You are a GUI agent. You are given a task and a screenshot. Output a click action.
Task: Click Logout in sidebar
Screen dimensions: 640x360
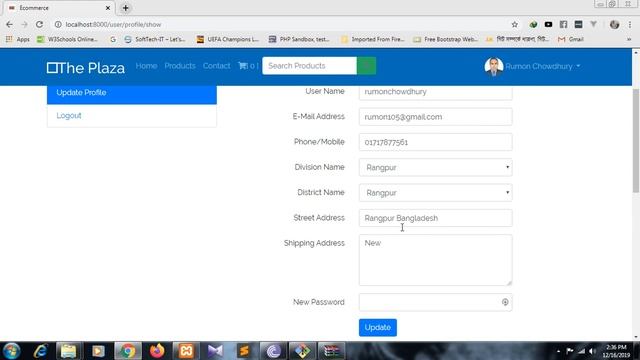(x=69, y=116)
